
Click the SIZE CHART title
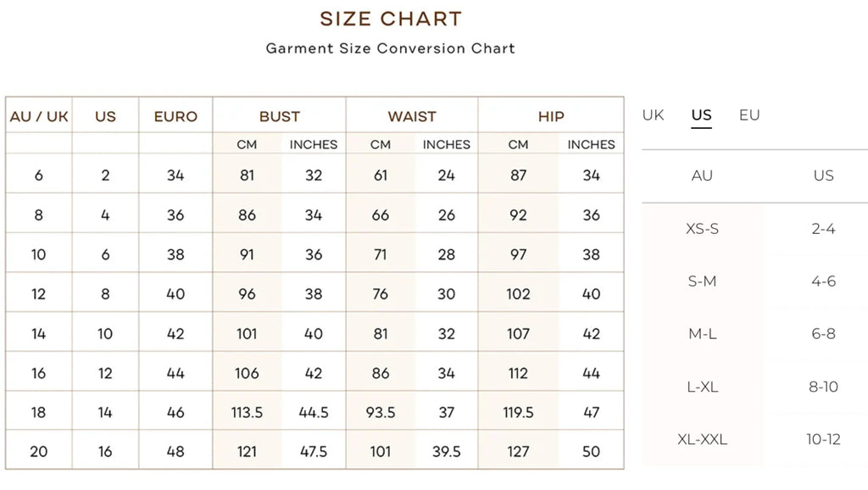[391, 19]
